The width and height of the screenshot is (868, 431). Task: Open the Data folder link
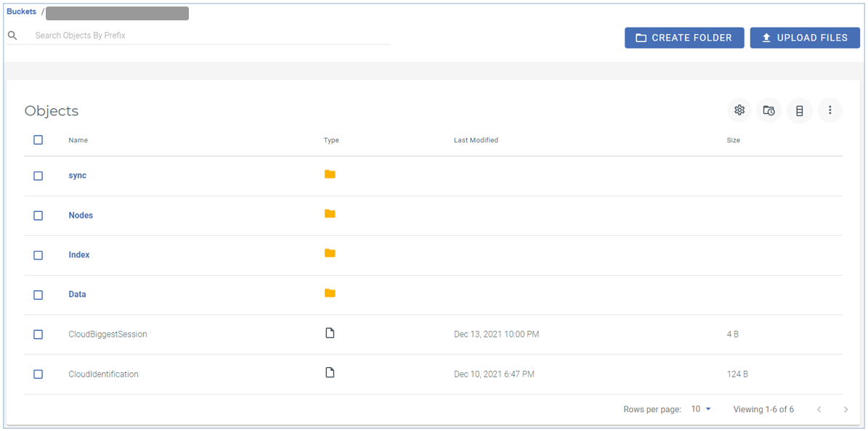click(77, 295)
